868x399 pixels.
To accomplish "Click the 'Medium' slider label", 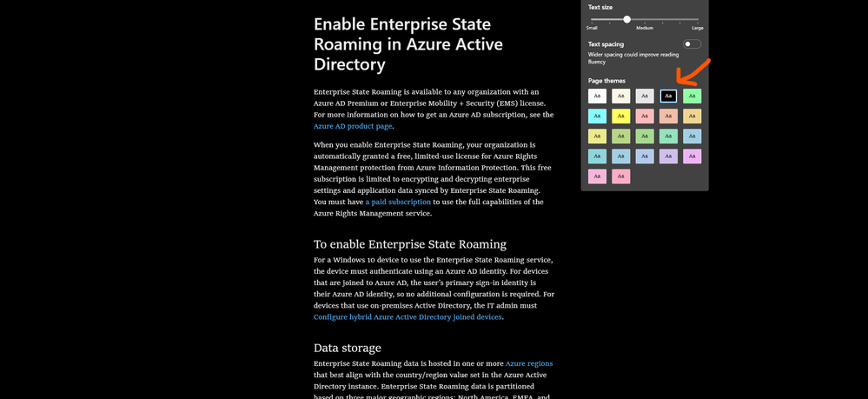I will pos(645,28).
